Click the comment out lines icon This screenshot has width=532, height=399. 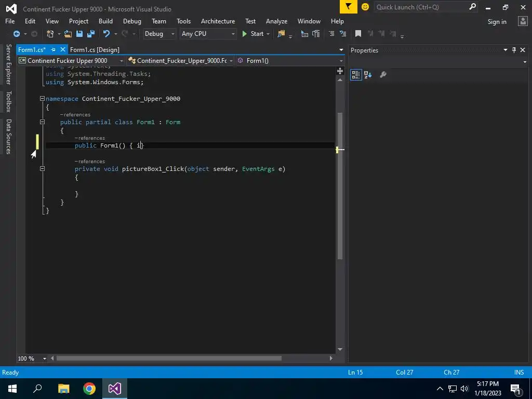coord(331,34)
